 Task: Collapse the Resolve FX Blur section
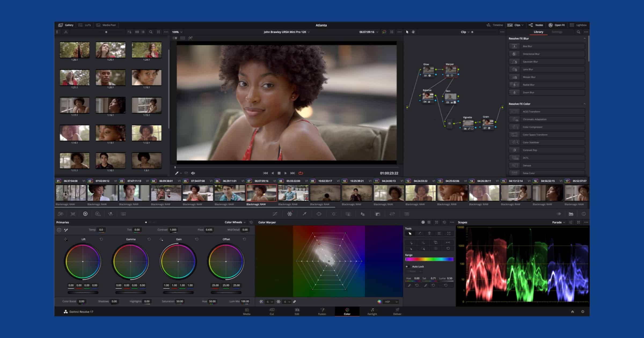coord(584,38)
